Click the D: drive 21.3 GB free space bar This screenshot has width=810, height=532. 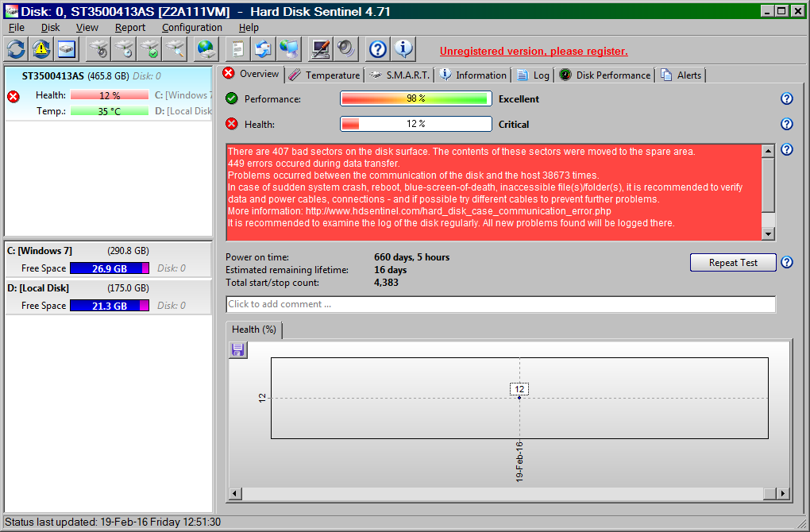coord(110,306)
